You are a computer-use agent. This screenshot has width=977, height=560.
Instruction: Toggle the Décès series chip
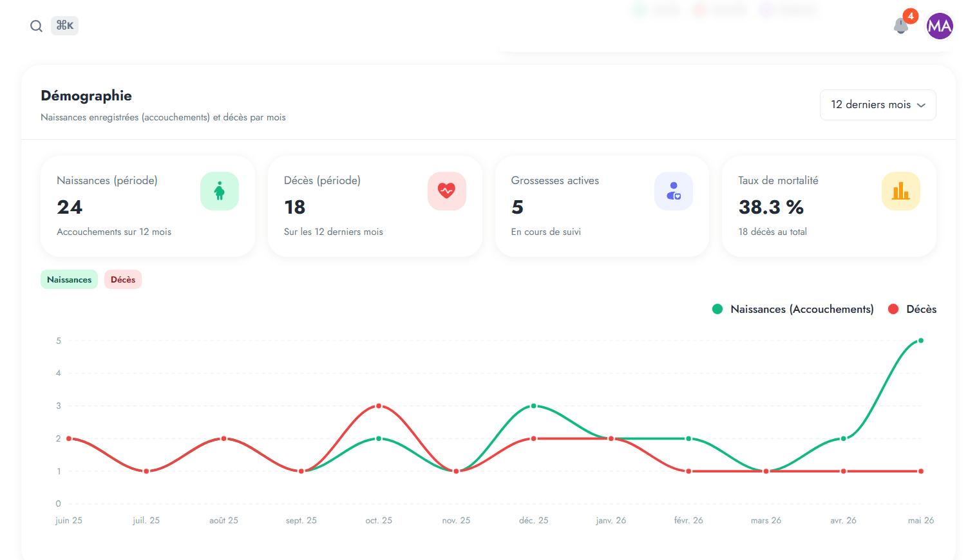[x=123, y=279]
